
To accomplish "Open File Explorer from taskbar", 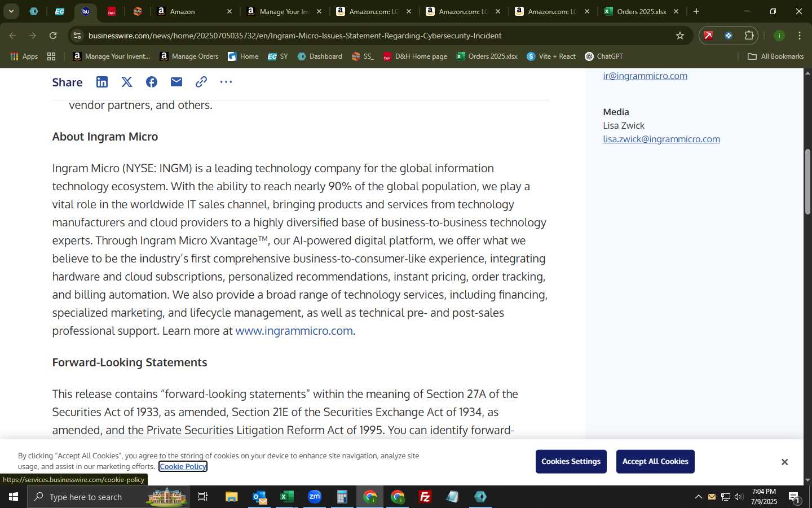I will 231,497.
